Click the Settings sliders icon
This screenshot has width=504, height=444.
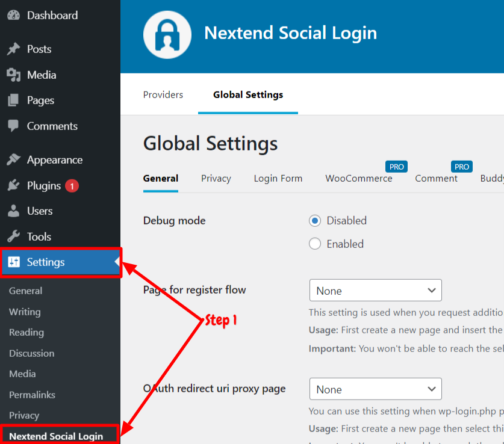coord(14,262)
